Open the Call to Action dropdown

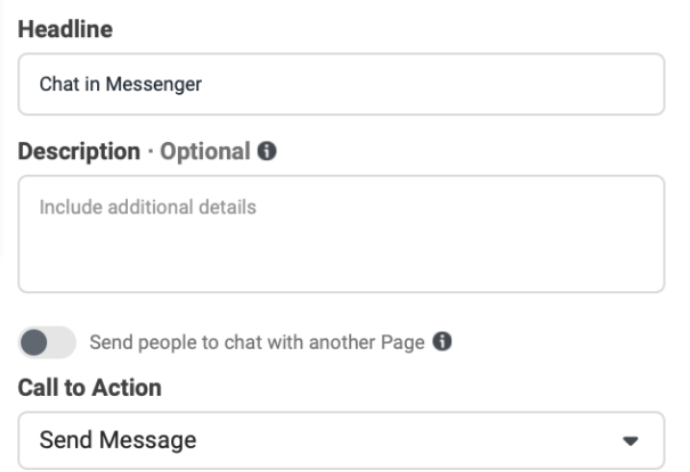[x=341, y=440]
